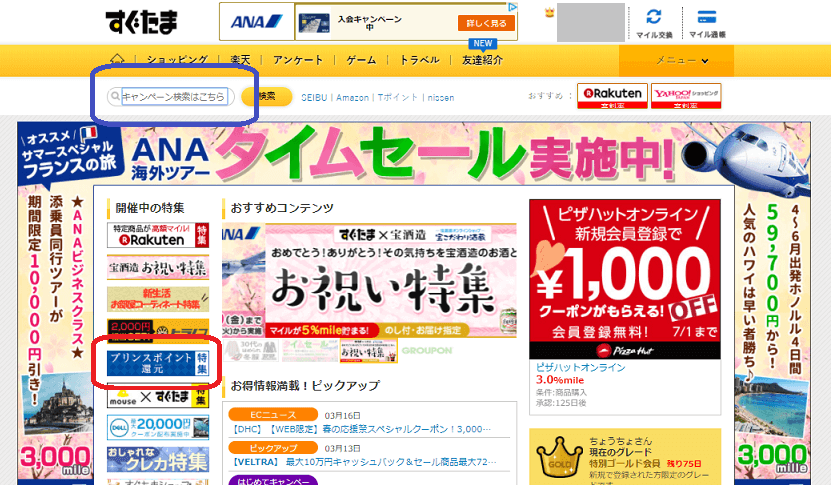
Task: Open the Tポイント quick link
Action: pyautogui.click(x=397, y=98)
